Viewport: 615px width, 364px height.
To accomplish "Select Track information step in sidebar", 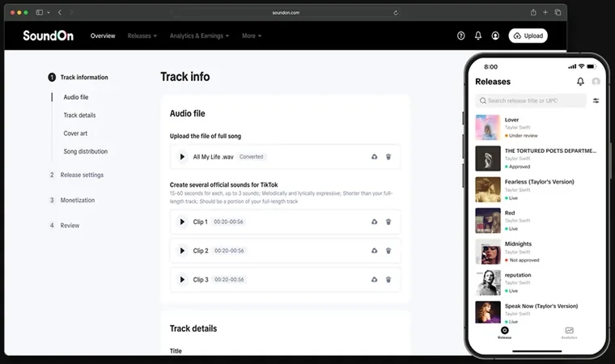I will point(78,78).
